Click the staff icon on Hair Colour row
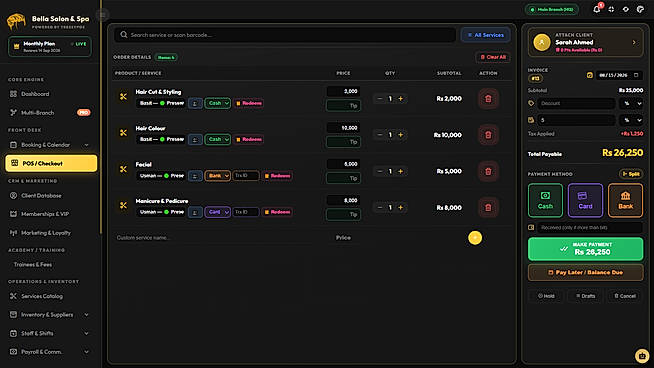Screen dimensions: 654x368 coord(195,139)
